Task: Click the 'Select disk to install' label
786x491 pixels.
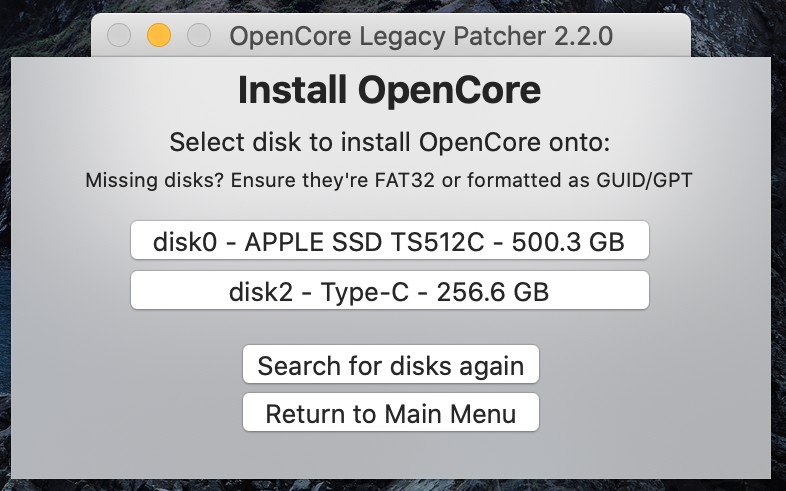Action: point(389,142)
